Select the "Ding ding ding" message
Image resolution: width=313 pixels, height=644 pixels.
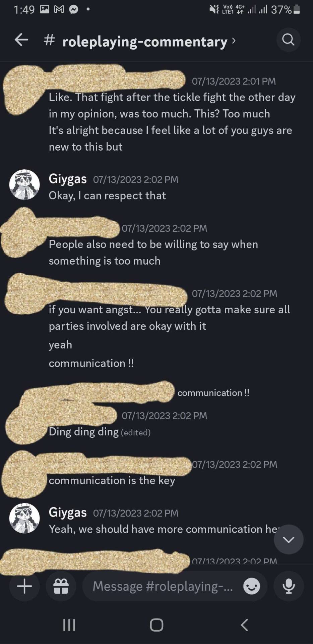point(83,432)
